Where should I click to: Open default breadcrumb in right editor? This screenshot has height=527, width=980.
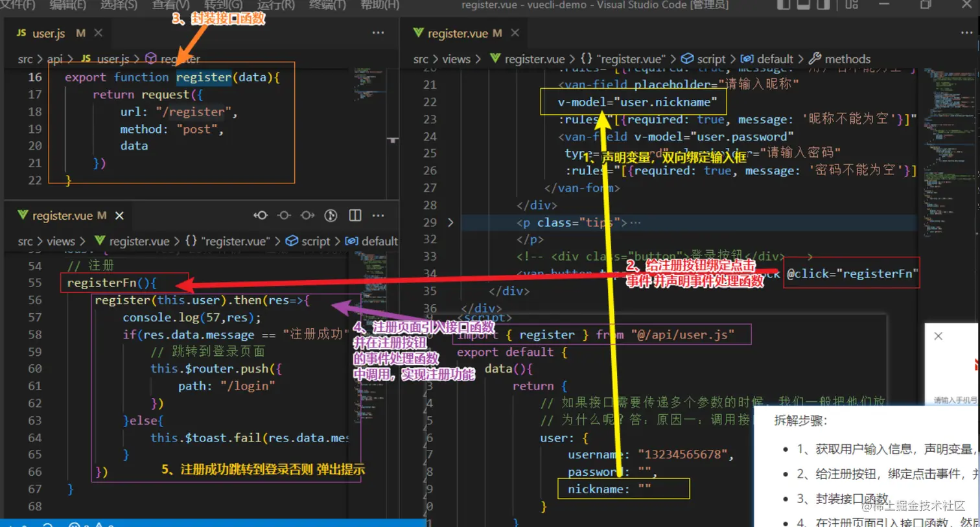[775, 58]
